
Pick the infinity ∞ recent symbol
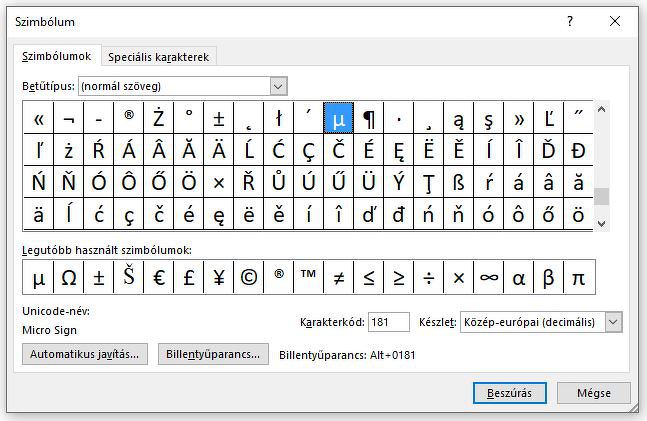[489, 278]
